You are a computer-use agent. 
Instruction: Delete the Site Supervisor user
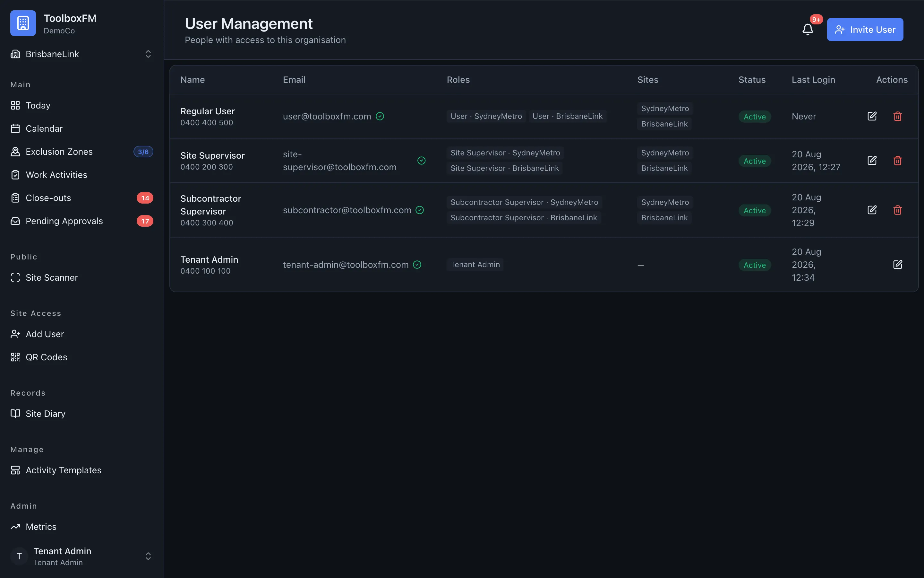[x=898, y=161]
